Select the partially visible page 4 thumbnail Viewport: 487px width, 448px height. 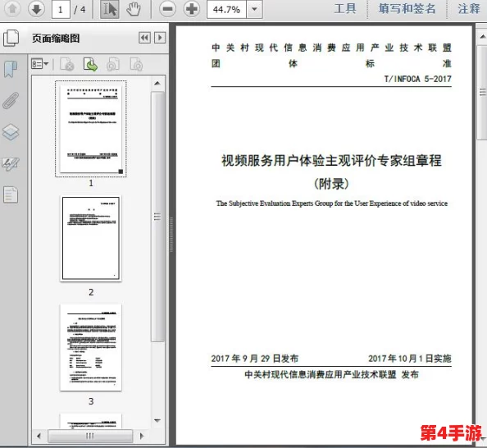[x=91, y=422]
